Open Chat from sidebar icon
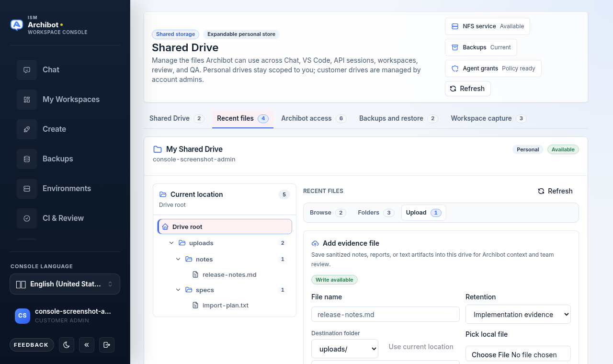 27,70
